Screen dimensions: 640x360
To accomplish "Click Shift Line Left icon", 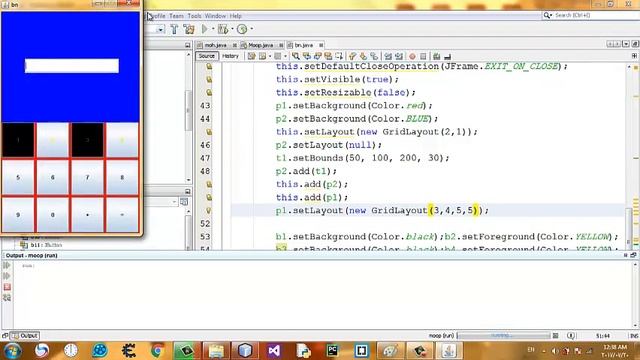I will (x=388, y=56).
